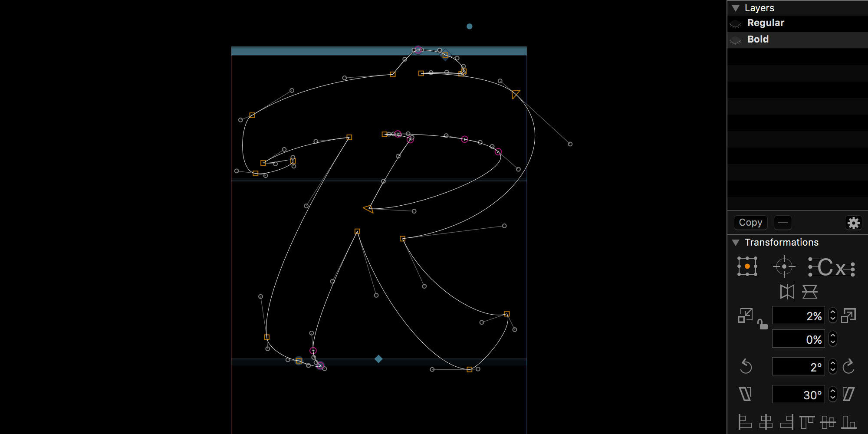Collapse the Transformations panel section
Screen dimensions: 868x434
[736, 243]
